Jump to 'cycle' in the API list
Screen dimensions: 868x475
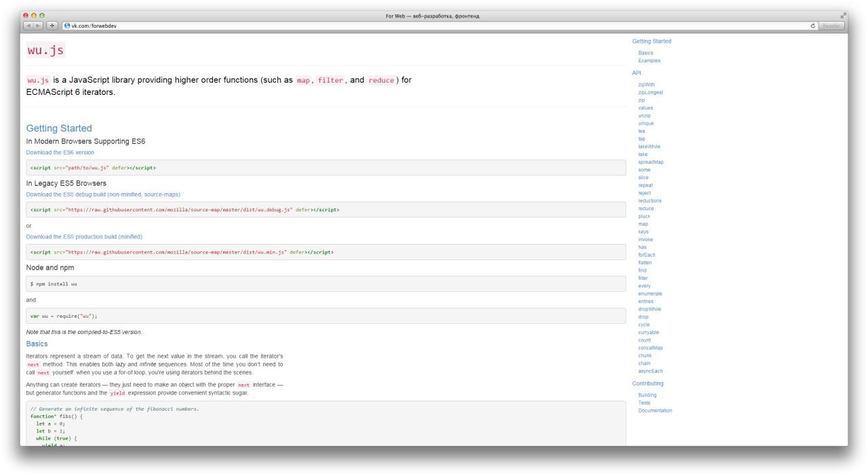tap(644, 325)
